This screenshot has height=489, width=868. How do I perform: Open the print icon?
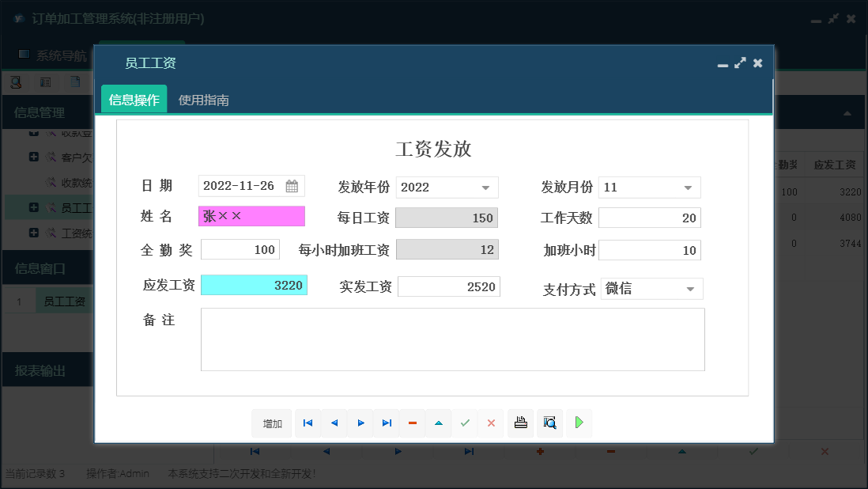520,423
